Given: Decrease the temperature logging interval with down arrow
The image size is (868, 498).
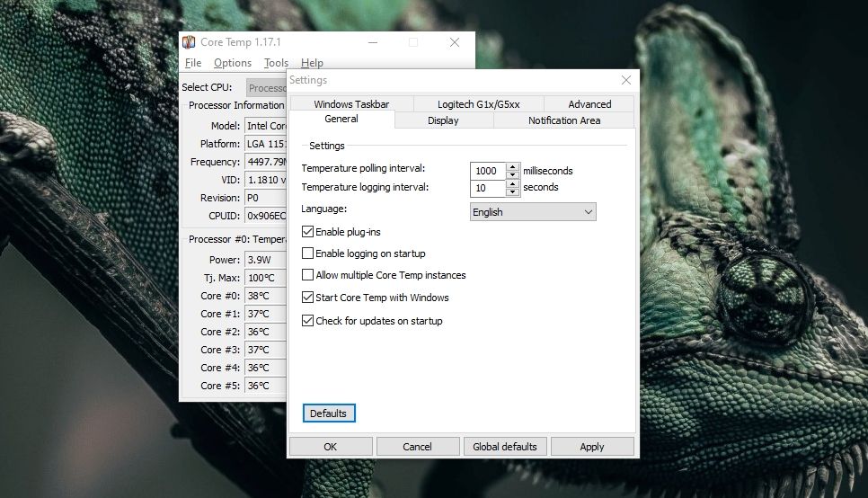Looking at the screenshot, I should pos(513,192).
